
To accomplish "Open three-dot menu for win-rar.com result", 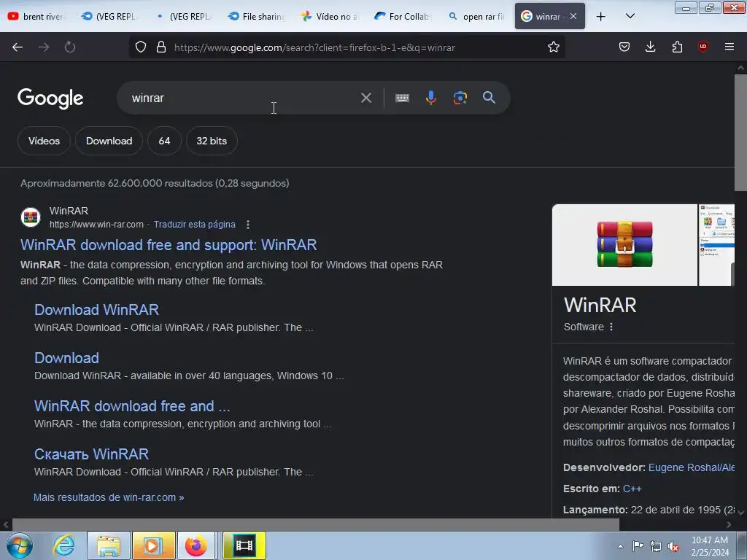I will point(248,225).
